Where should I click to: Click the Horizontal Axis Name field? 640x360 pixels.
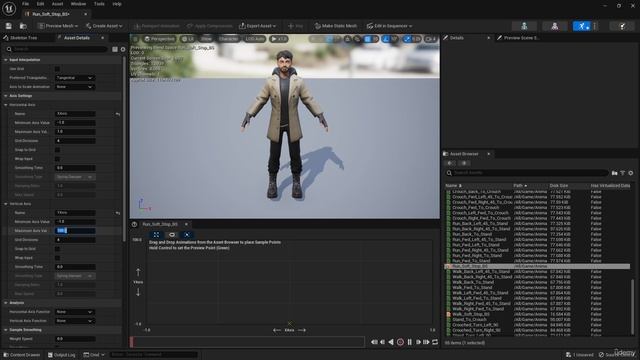pos(75,114)
